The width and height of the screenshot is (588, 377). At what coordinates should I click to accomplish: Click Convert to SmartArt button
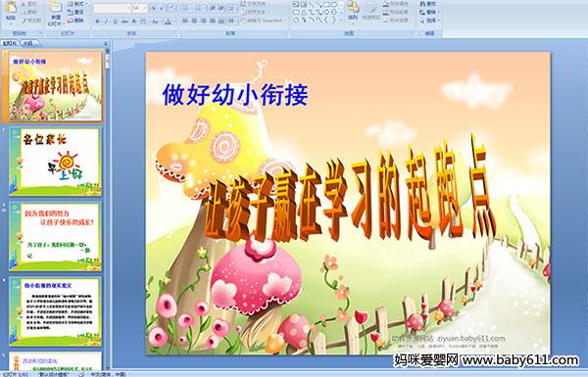pyautogui.click(x=264, y=21)
